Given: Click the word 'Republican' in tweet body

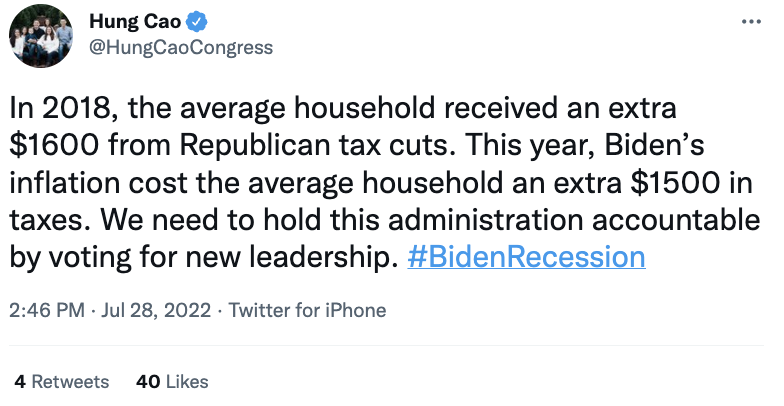Looking at the screenshot, I should [254, 146].
